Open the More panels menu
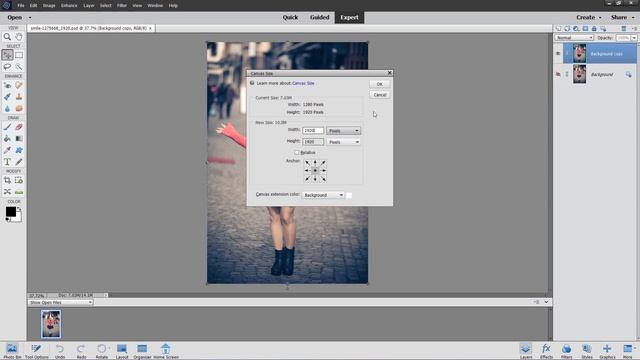Image resolution: width=640 pixels, height=360 pixels. coord(628,351)
